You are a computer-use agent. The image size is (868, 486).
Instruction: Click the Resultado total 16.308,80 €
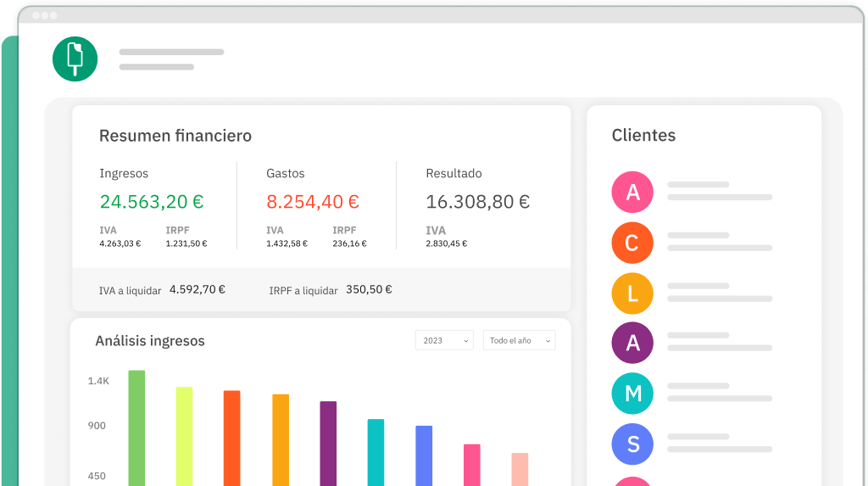[x=478, y=201]
